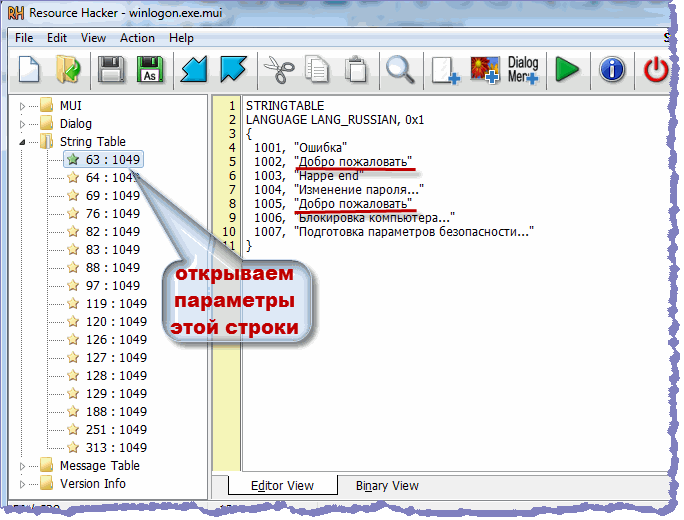Select string table entry 63 : 1049
The image size is (684, 520).
103,160
